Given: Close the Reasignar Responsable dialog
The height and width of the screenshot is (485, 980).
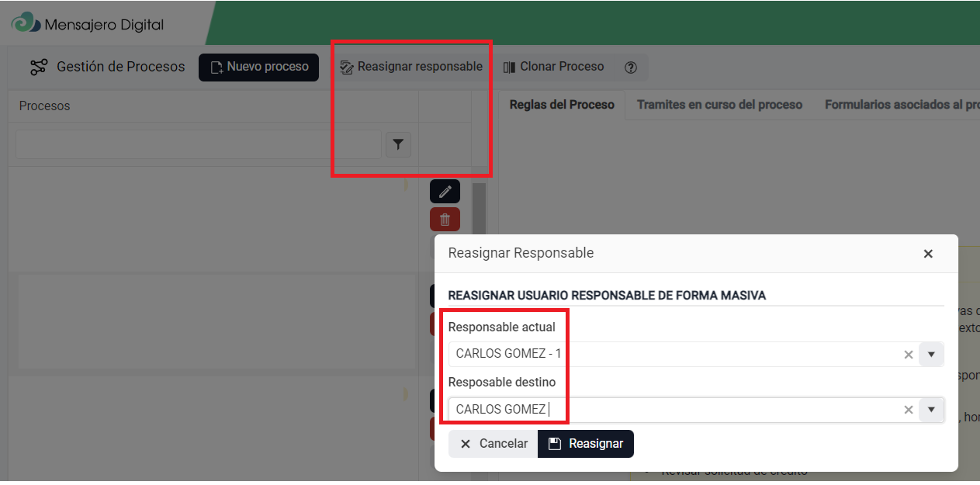Looking at the screenshot, I should click(x=928, y=254).
